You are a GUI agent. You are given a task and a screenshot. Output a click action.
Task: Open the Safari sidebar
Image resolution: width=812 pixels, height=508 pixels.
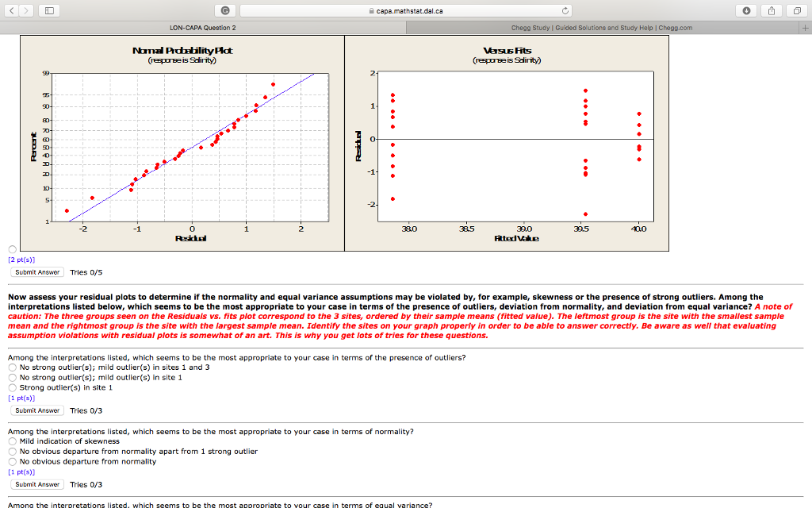pos(48,10)
